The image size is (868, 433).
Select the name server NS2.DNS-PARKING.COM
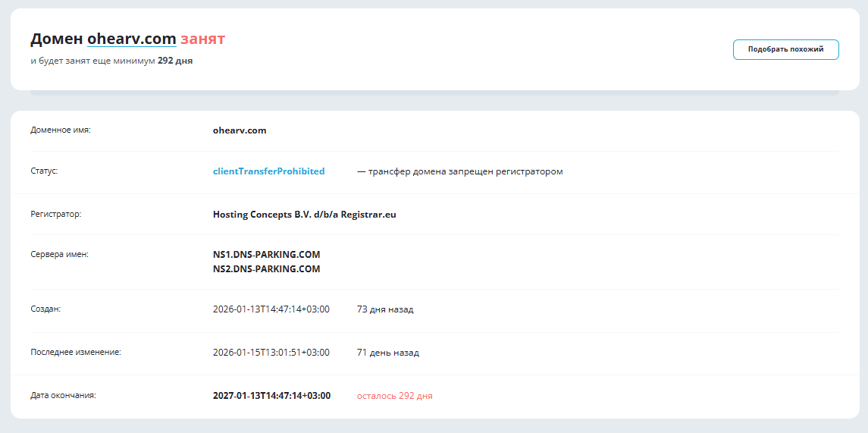266,269
